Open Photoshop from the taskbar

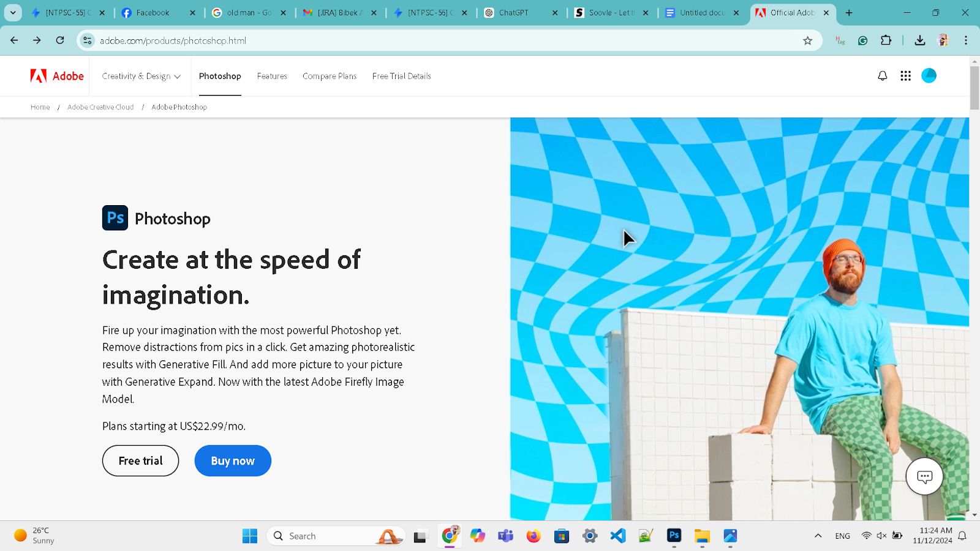(674, 536)
